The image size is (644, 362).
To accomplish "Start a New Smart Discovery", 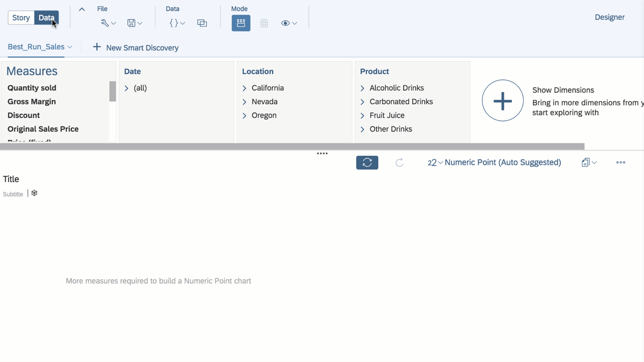I will 135,47.
